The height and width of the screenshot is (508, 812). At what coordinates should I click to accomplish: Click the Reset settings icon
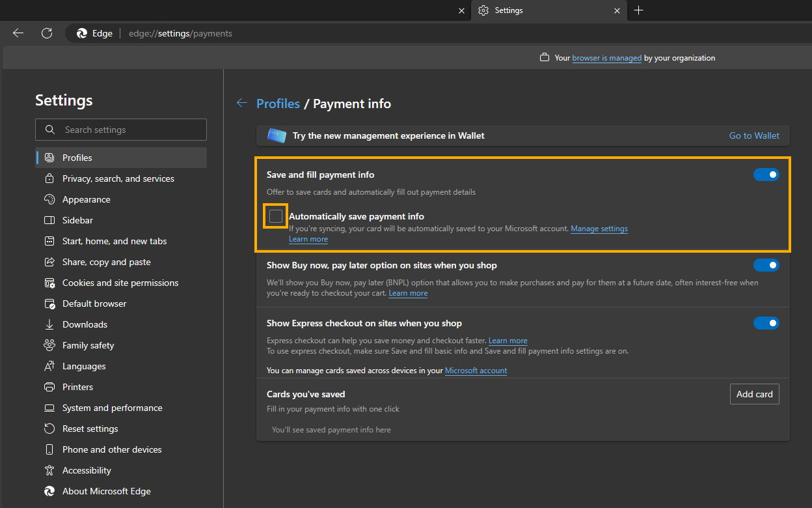point(49,429)
